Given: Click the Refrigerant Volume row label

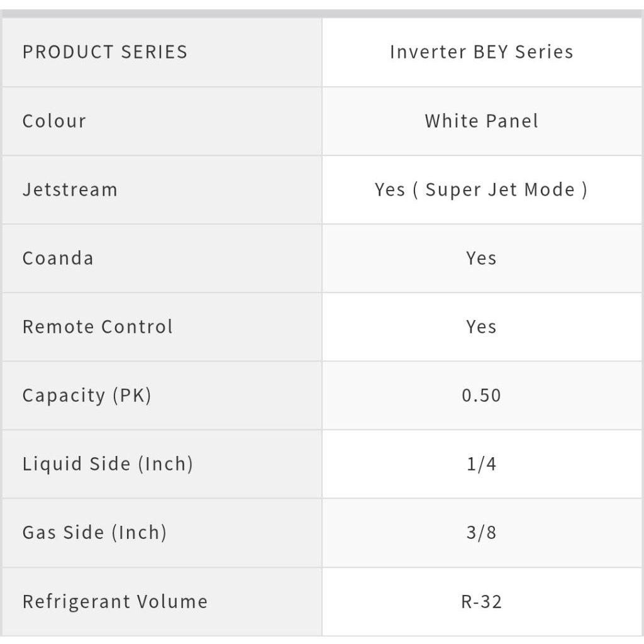Looking at the screenshot, I should point(115,601).
